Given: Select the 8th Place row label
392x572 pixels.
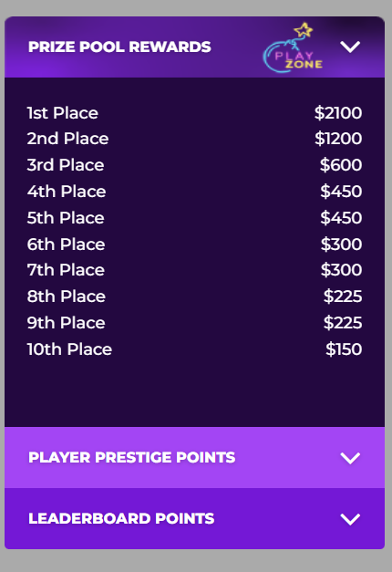Looking at the screenshot, I should coord(66,296).
